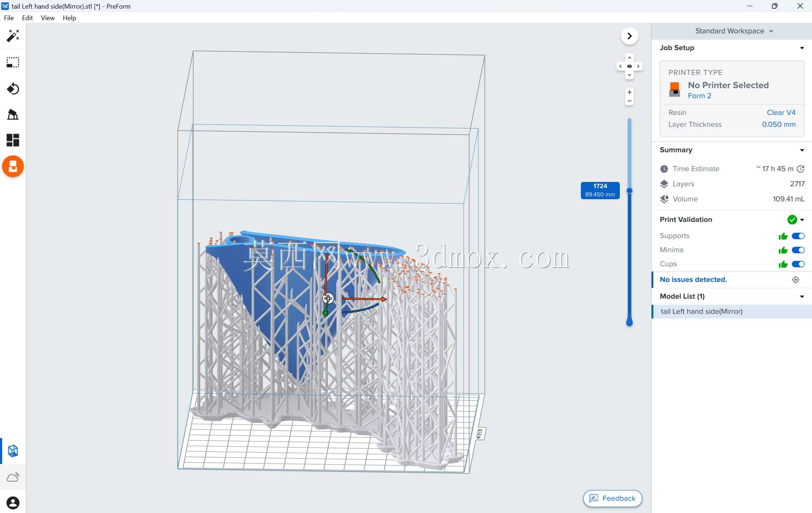Viewport: 812px width, 513px height.
Task: Open the Edit menu
Action: (x=27, y=18)
